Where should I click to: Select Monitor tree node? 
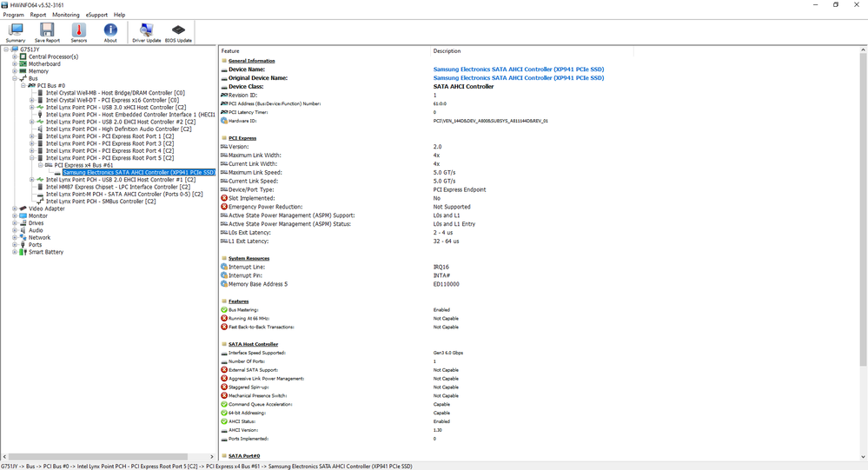pos(38,216)
